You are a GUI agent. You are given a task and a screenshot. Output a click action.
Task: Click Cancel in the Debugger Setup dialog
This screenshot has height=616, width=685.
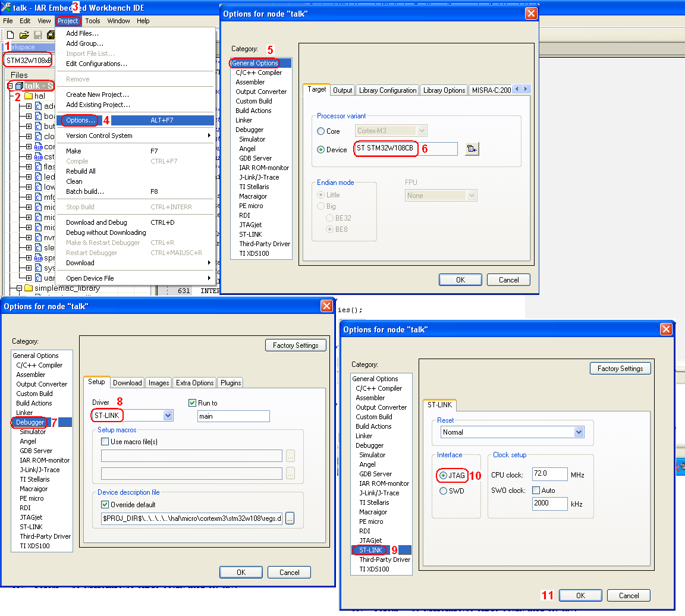pos(289,573)
